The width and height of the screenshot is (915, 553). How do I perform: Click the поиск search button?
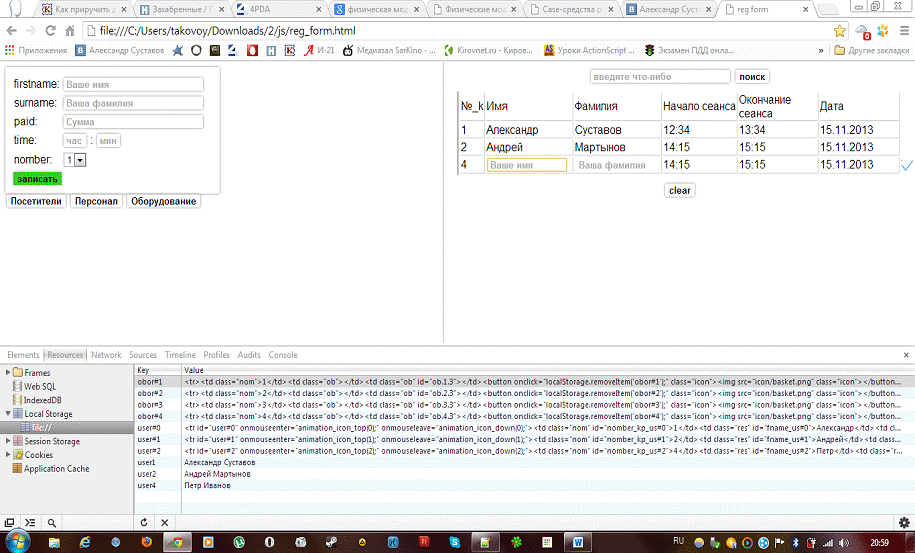click(752, 77)
